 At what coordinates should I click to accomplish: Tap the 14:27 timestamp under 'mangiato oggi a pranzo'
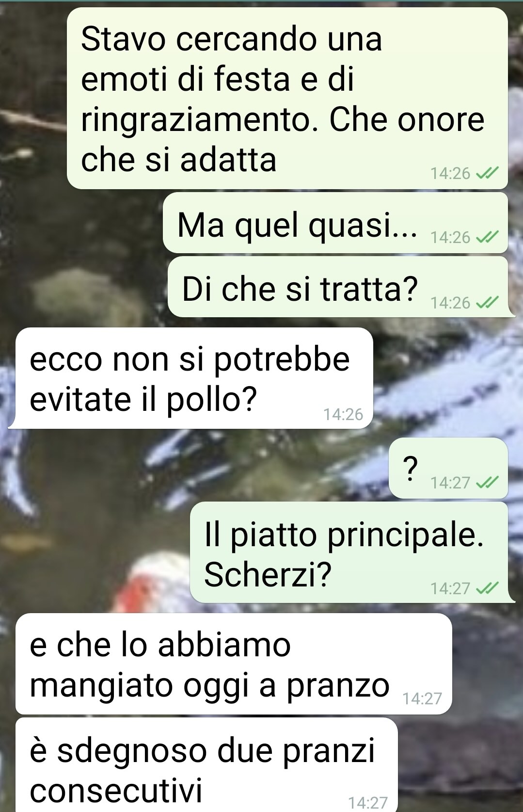coord(422,698)
